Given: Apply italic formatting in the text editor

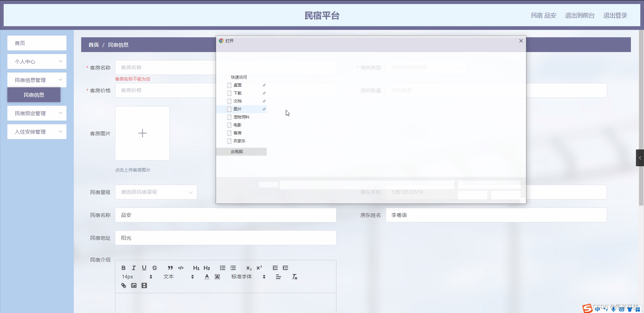Looking at the screenshot, I should click(x=133, y=268).
